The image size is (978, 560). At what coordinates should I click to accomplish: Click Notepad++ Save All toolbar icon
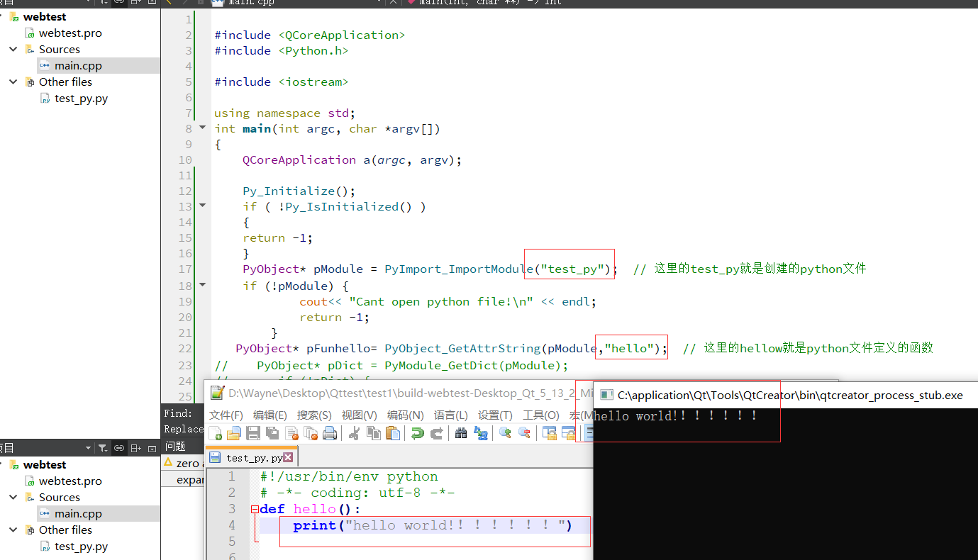272,433
